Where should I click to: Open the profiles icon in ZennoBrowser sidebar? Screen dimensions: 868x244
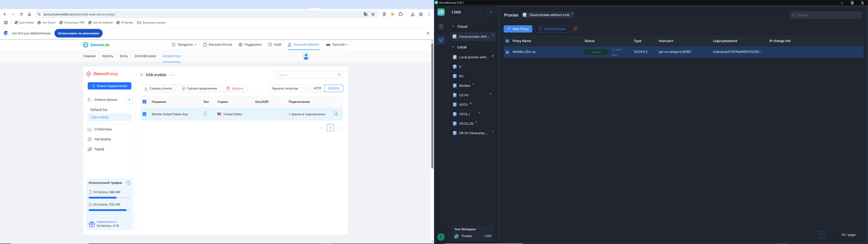(x=441, y=27)
